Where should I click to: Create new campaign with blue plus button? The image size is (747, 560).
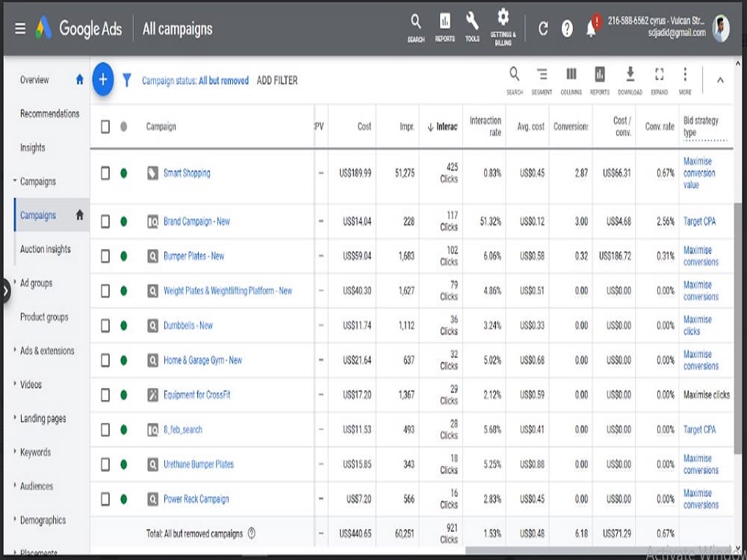(x=103, y=79)
